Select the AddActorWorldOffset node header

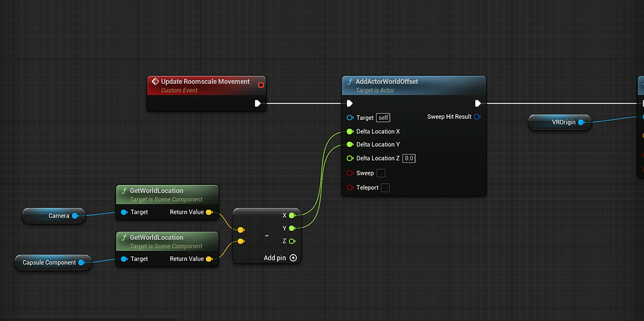point(413,85)
